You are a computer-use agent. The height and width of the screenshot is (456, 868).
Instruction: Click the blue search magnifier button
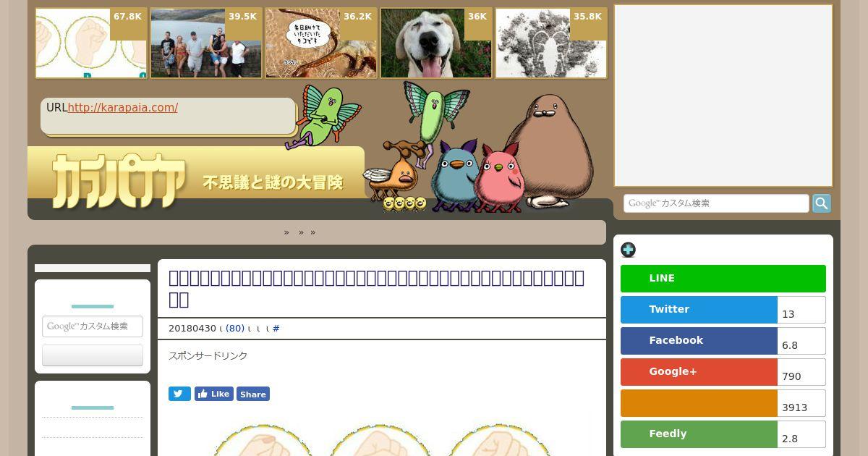[822, 203]
